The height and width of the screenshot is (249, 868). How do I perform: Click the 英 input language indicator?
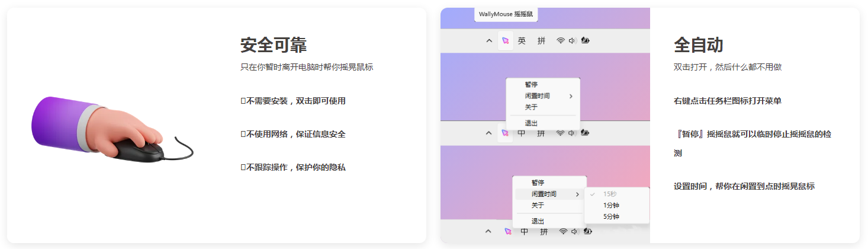click(522, 41)
